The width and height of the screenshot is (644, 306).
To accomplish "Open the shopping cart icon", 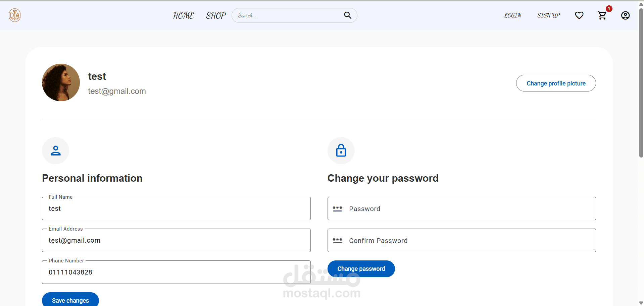I will tap(602, 15).
